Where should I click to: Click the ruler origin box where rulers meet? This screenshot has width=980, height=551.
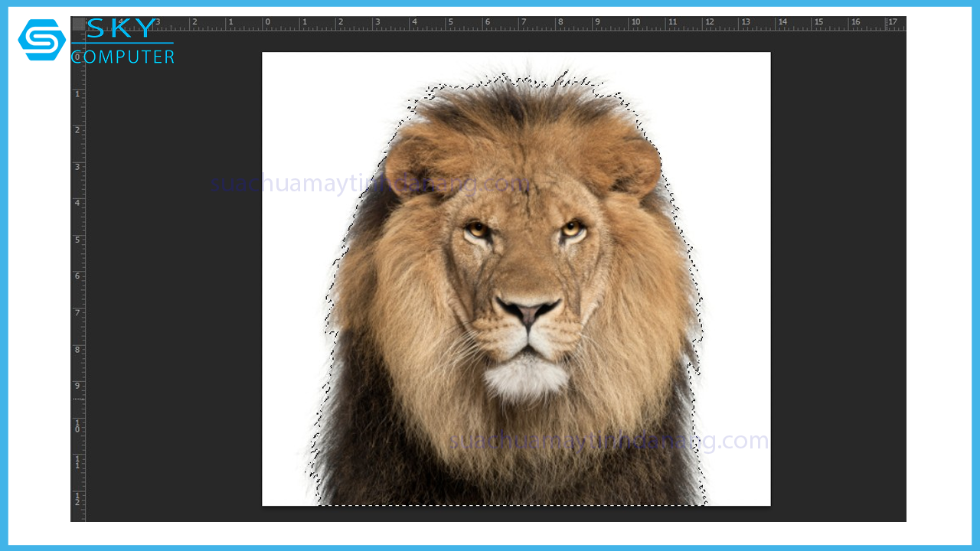(x=78, y=24)
